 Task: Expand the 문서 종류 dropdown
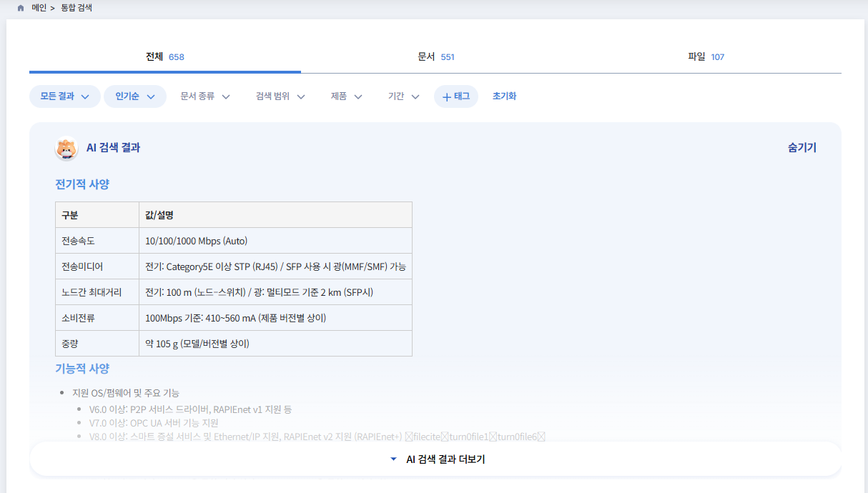(x=205, y=96)
